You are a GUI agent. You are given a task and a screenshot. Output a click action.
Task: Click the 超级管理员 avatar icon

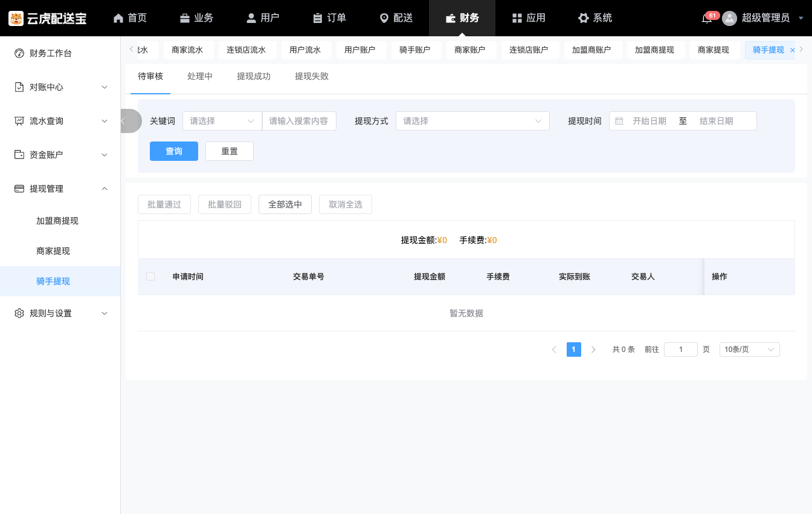point(730,18)
